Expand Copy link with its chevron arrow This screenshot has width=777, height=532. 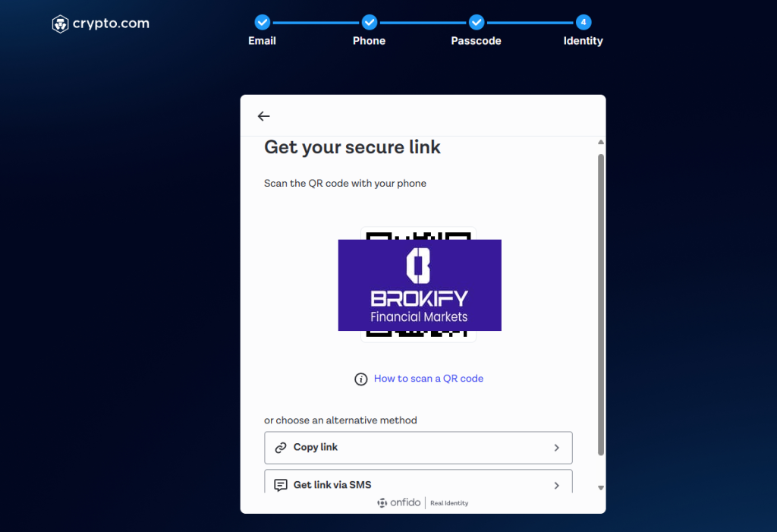tap(556, 448)
